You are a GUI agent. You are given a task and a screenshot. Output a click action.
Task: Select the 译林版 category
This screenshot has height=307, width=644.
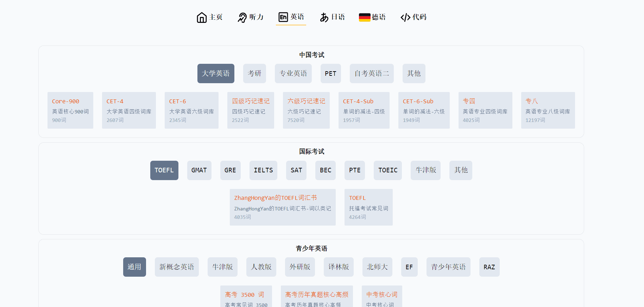[x=339, y=267]
